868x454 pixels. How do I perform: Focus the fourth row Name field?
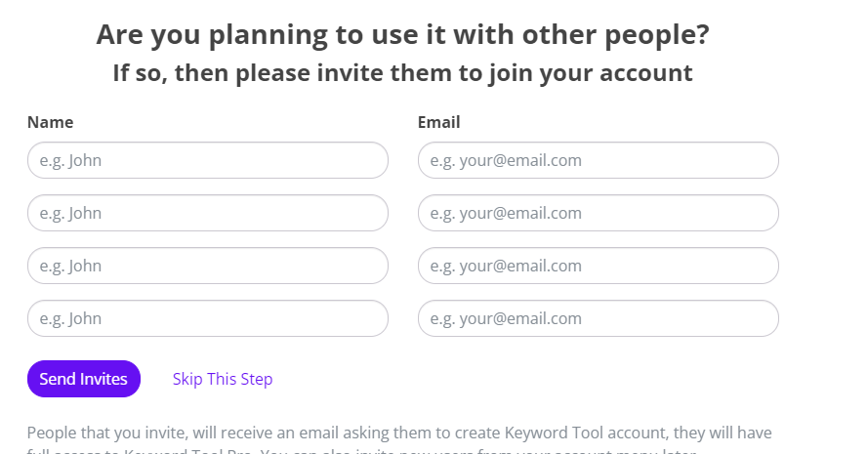(208, 318)
